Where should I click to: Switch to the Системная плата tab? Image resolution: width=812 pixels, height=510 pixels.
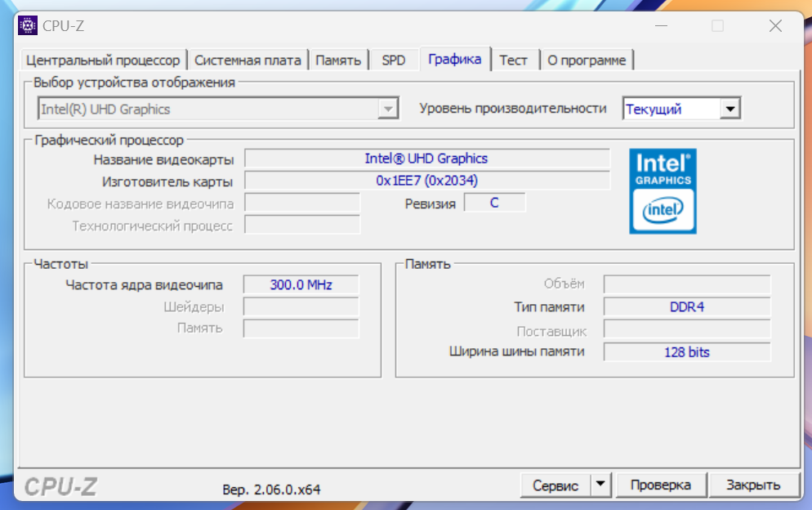(x=248, y=60)
